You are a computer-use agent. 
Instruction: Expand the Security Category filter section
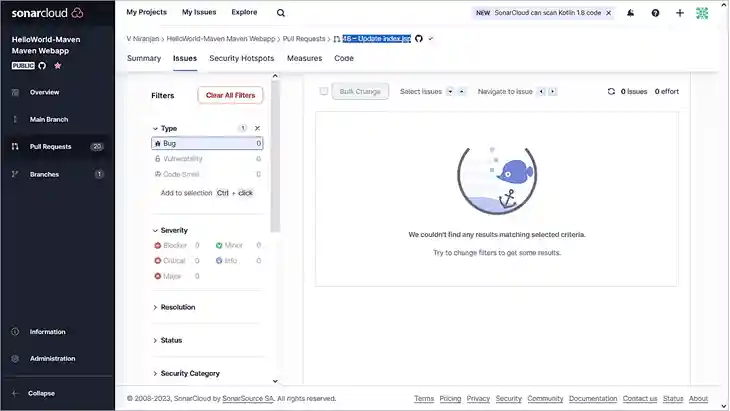point(186,374)
